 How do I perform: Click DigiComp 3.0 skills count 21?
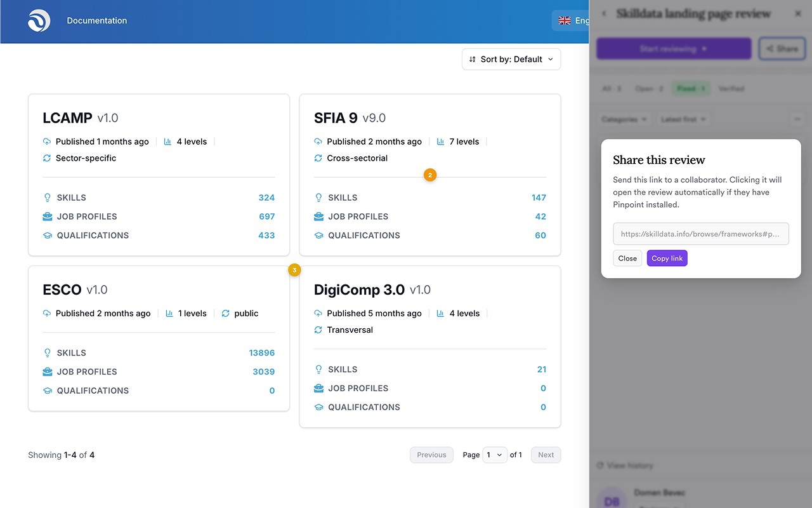(542, 370)
